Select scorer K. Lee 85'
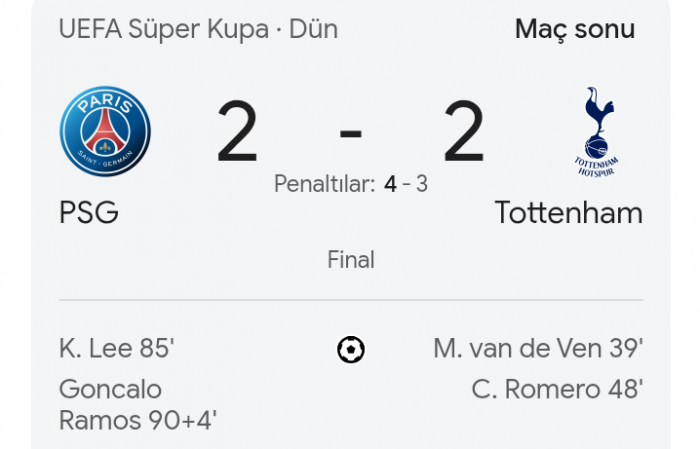 tap(117, 348)
